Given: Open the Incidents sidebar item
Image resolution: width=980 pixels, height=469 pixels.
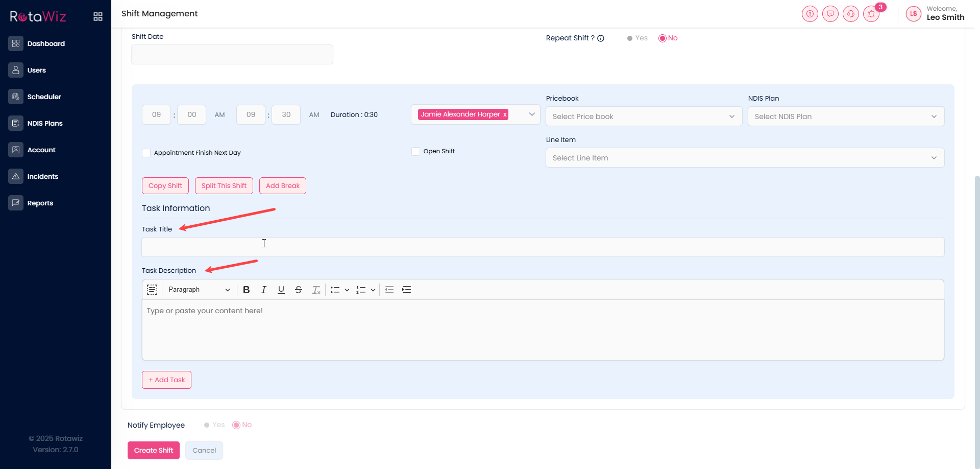Looking at the screenshot, I should tap(42, 176).
